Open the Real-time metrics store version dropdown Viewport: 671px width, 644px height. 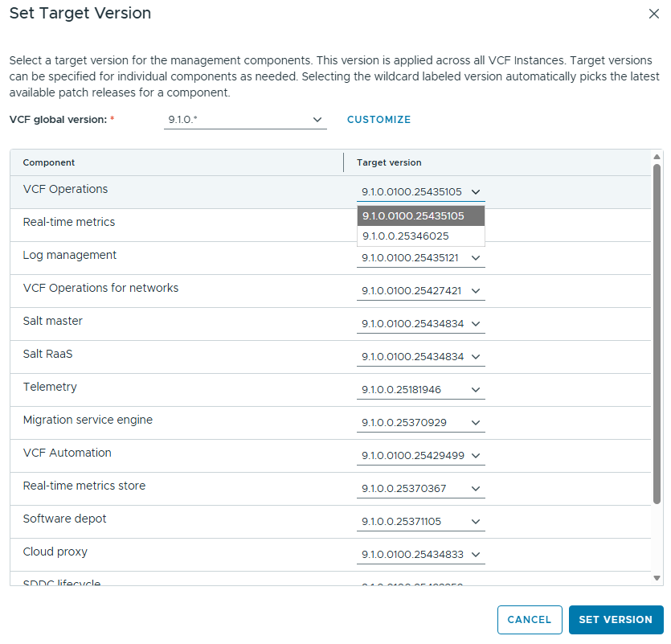pyautogui.click(x=420, y=489)
